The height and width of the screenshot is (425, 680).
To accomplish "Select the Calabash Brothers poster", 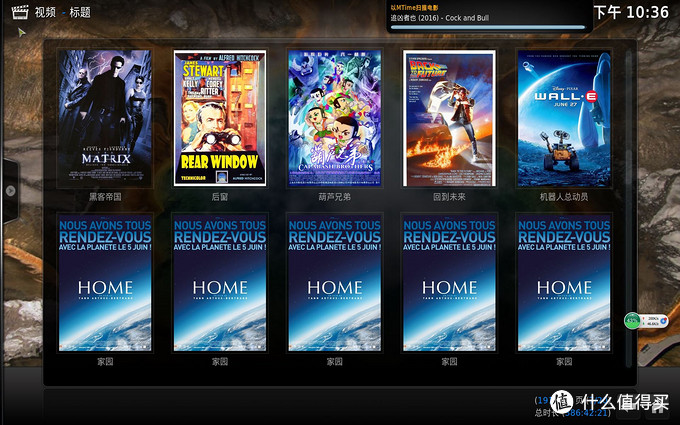I will pos(334,118).
